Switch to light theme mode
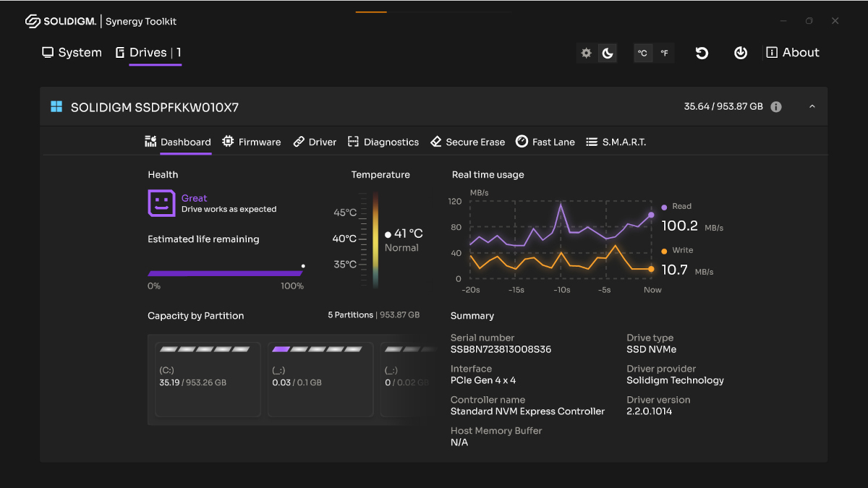The height and width of the screenshot is (488, 868). coord(587,53)
